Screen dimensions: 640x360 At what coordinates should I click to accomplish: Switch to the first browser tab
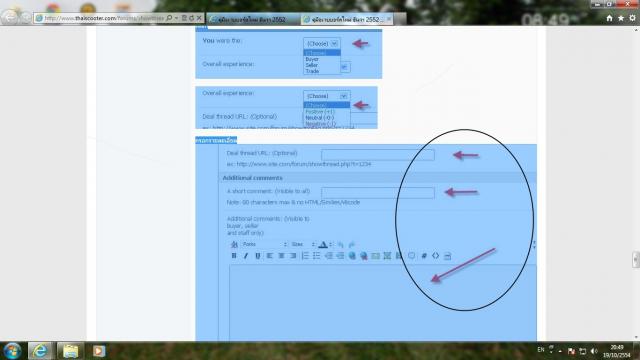[x=253, y=19]
